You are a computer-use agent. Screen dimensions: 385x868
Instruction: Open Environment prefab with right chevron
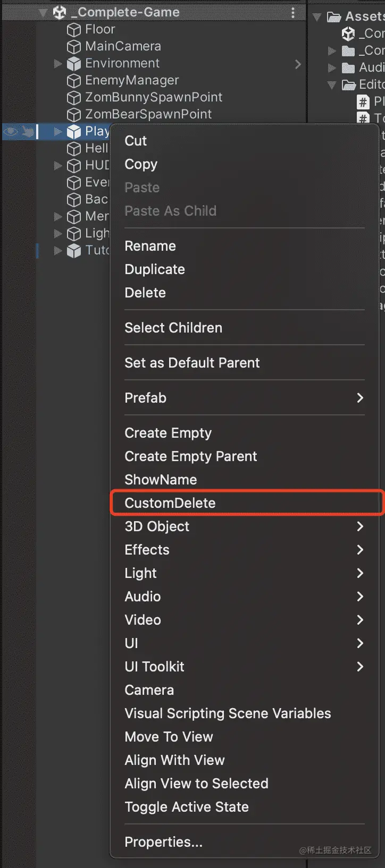coord(298,64)
